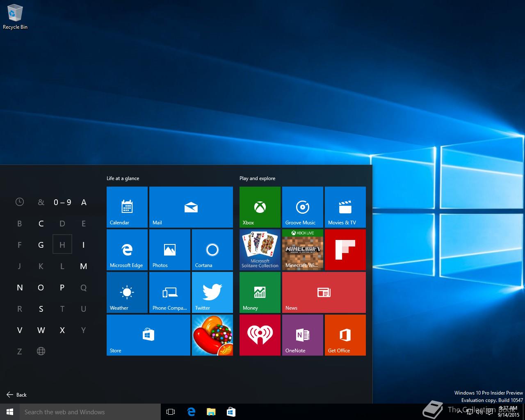525x420 pixels.
Task: Launch Microsoft Solitaire Collection tile
Action: pyautogui.click(x=260, y=250)
